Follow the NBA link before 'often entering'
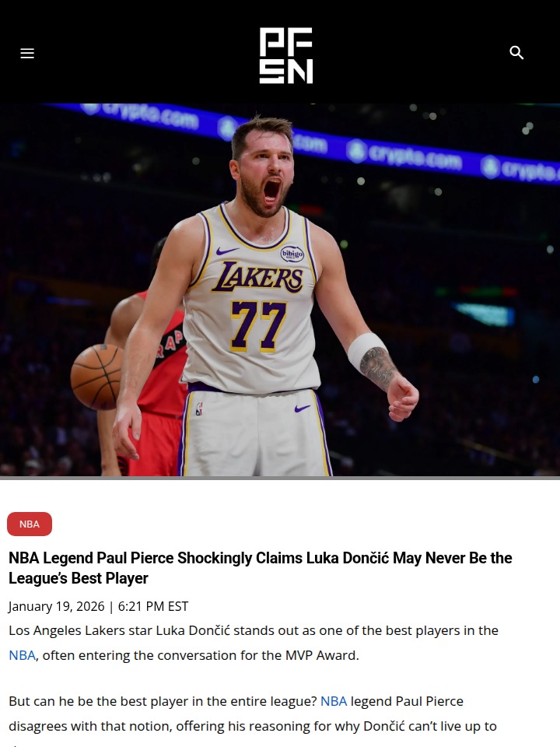560x747 pixels. 22,655
